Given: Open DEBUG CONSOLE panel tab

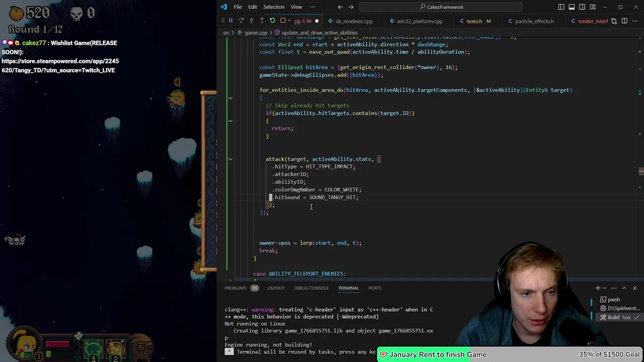Looking at the screenshot, I should click(311, 288).
